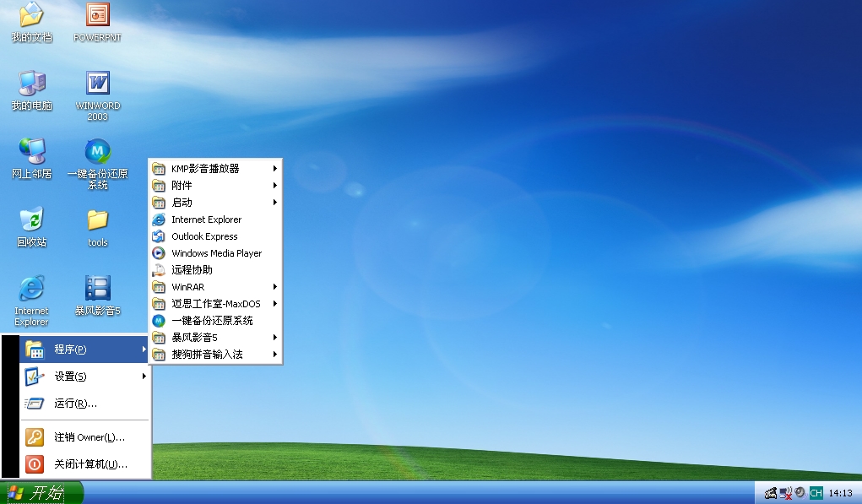Open the tools folder on desktop
Screen dimensions: 862x504
coord(98,221)
